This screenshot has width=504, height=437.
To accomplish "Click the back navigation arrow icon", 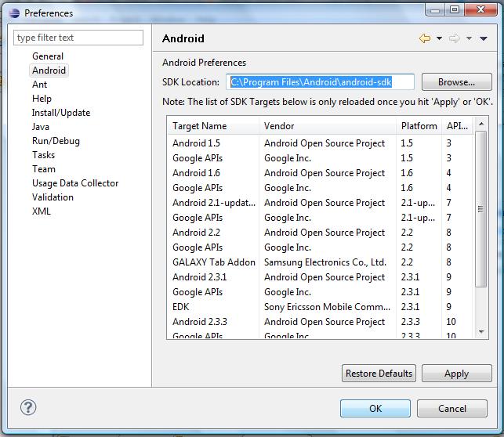I will (425, 38).
